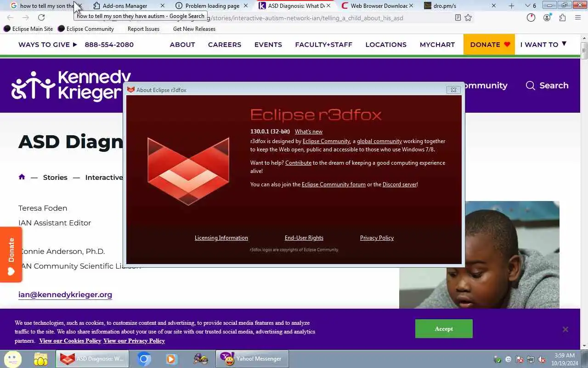Click the circular timer toolbar icon
Screen dimensions: 588x368
coord(531,17)
